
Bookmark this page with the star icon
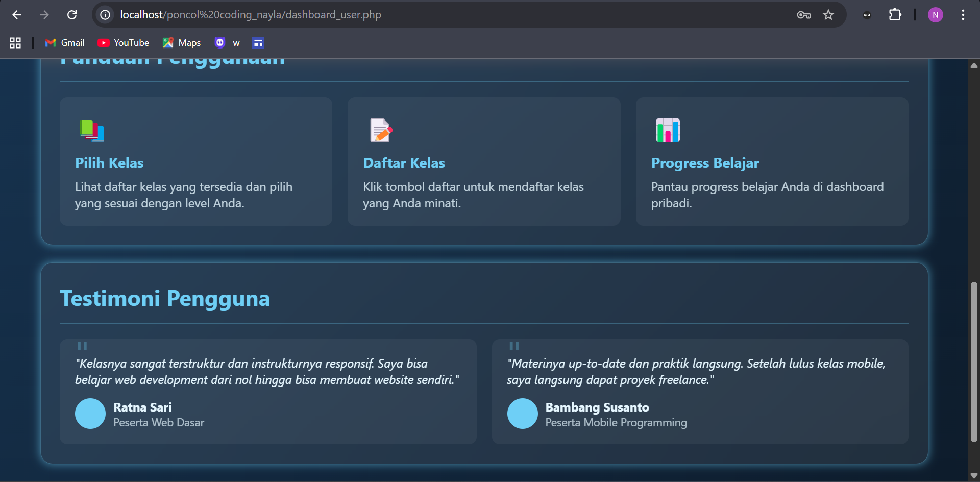[x=828, y=15]
